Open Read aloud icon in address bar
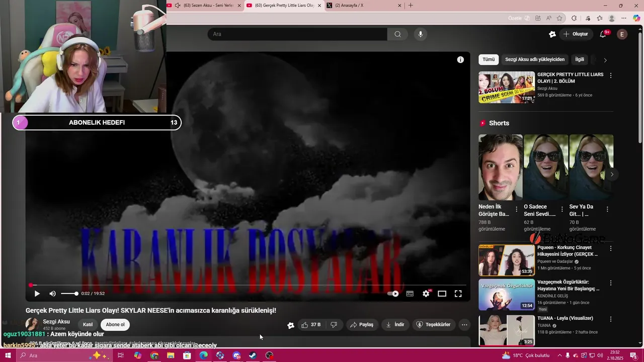This screenshot has height=362, width=644. [x=549, y=18]
